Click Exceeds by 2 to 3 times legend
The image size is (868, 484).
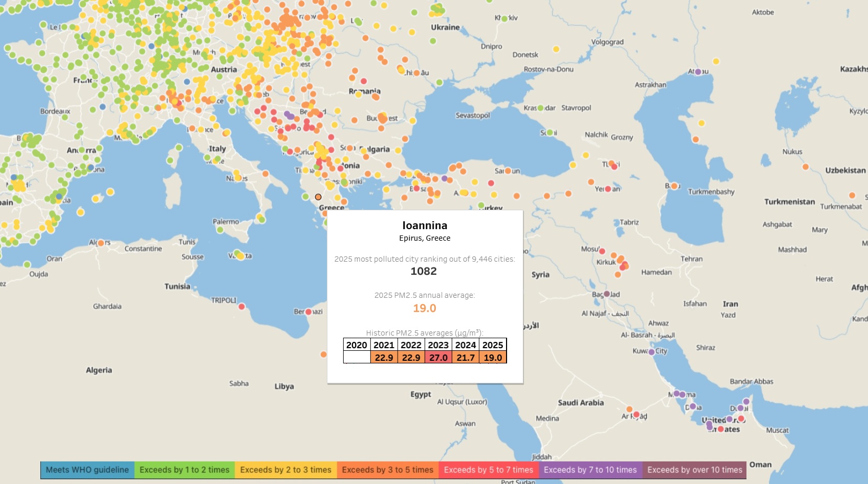(285, 470)
